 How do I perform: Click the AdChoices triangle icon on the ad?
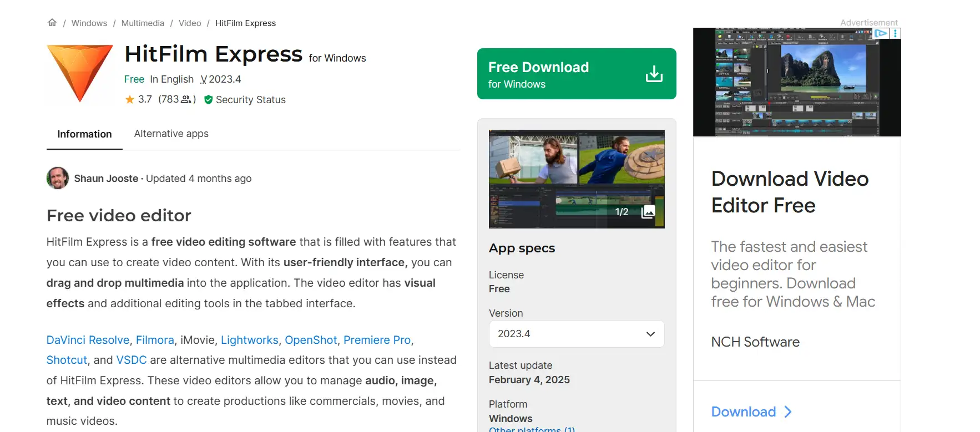tap(881, 33)
